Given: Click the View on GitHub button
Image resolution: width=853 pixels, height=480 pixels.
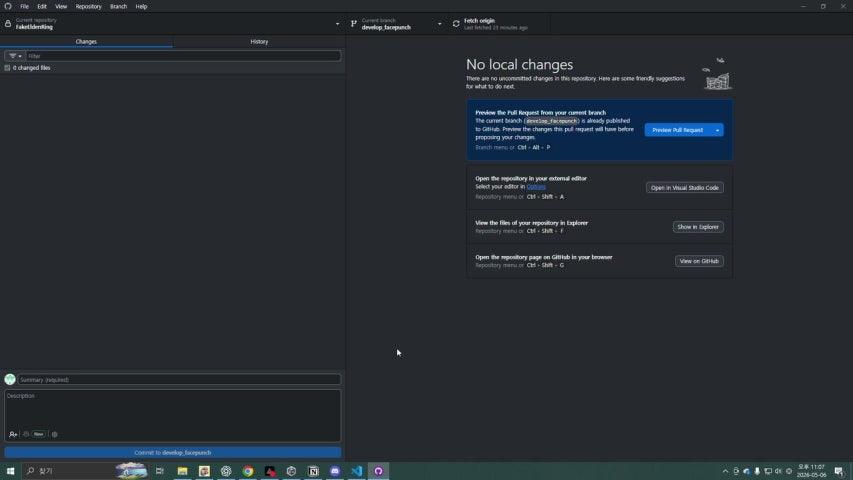Looking at the screenshot, I should click(699, 261).
